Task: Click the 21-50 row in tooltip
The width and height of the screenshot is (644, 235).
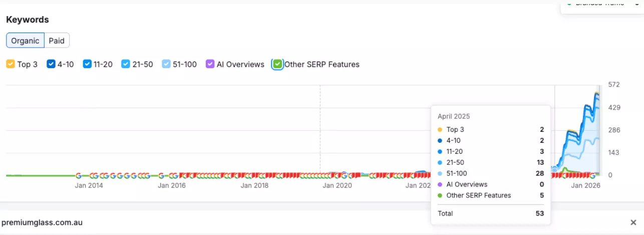Action: point(491,162)
